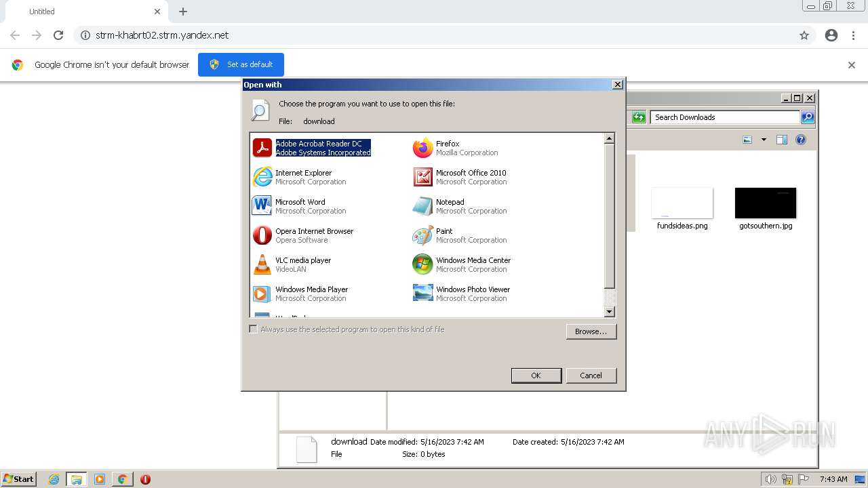Click the program list scrollbar thumb
This screenshot has width=868, height=488.
(609, 216)
